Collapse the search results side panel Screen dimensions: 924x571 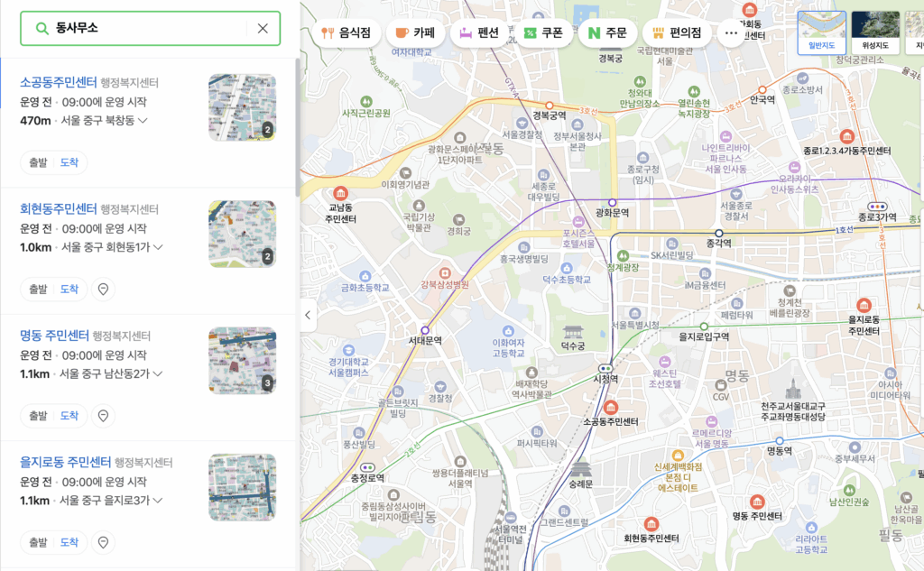(309, 315)
